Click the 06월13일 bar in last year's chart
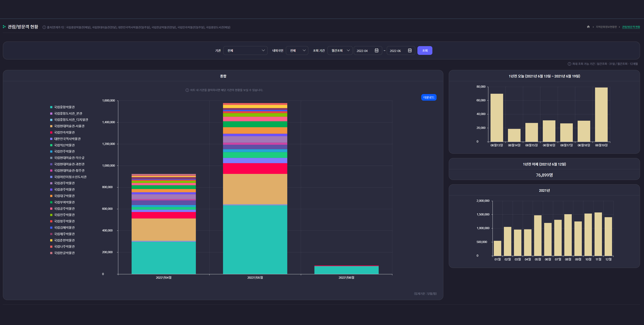644x325 pixels. [497, 118]
